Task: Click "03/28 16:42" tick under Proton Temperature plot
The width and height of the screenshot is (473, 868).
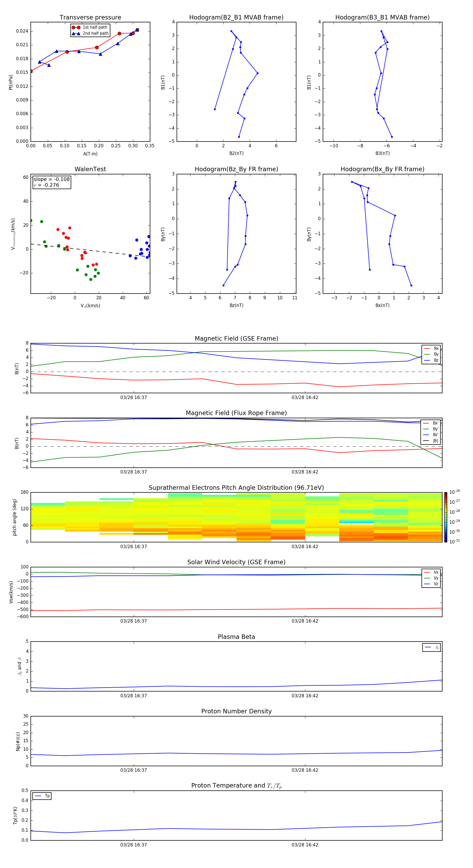Action: pos(305,845)
